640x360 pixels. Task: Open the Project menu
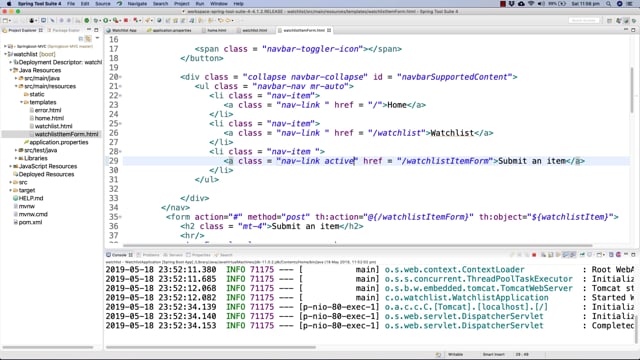pyautogui.click(x=182, y=4)
